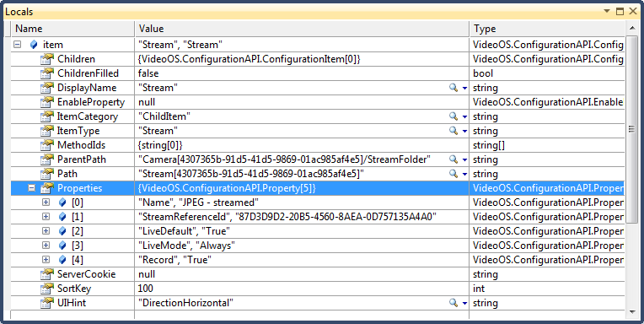Collapse the Properties node

(x=32, y=188)
